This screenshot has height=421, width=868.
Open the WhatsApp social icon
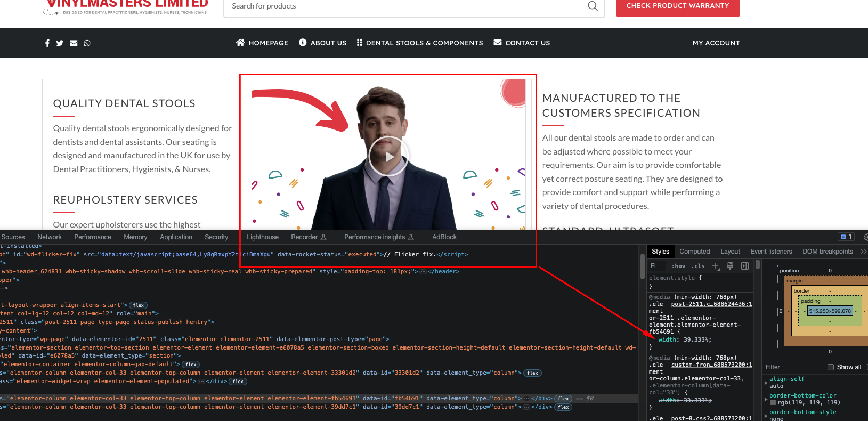87,43
